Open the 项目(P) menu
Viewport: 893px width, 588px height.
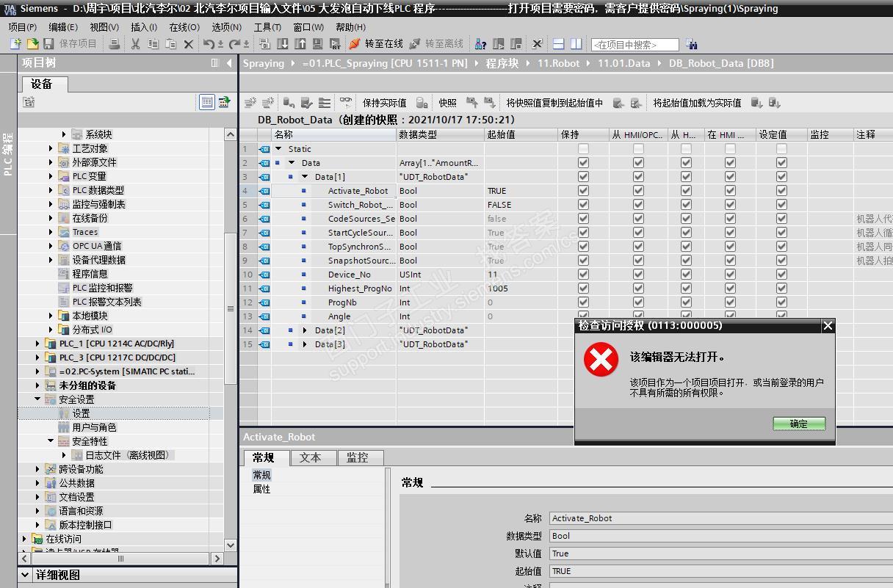tap(22, 26)
